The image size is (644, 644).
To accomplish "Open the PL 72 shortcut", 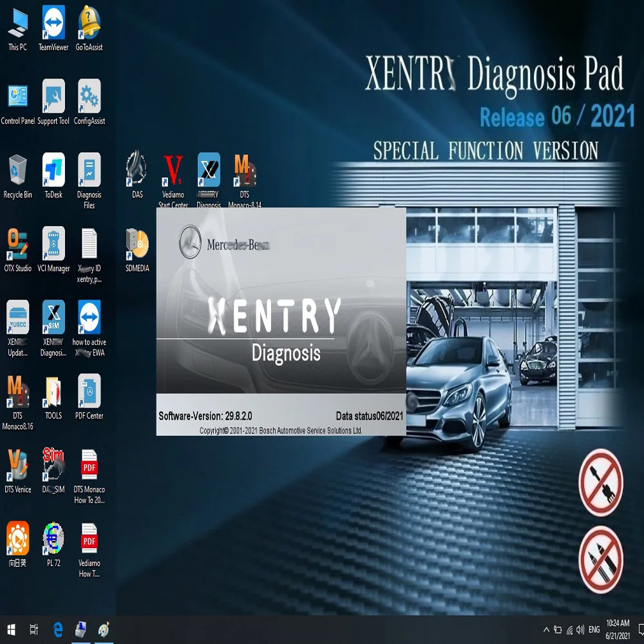I will 53,545.
